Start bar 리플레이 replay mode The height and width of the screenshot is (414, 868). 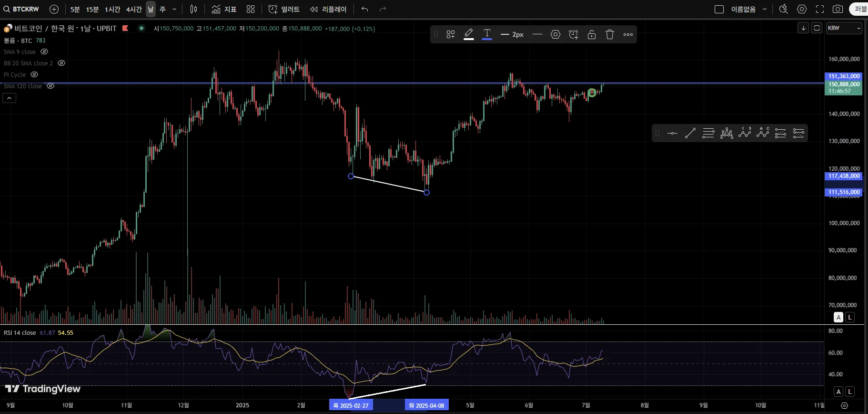pyautogui.click(x=328, y=9)
